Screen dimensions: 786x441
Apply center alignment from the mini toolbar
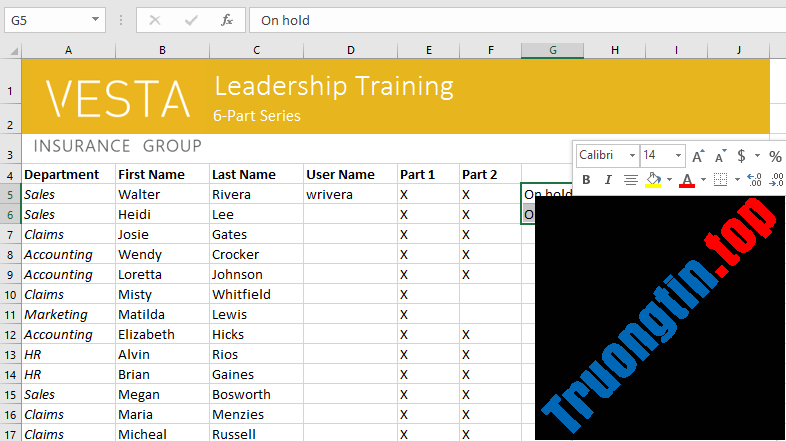(x=631, y=179)
